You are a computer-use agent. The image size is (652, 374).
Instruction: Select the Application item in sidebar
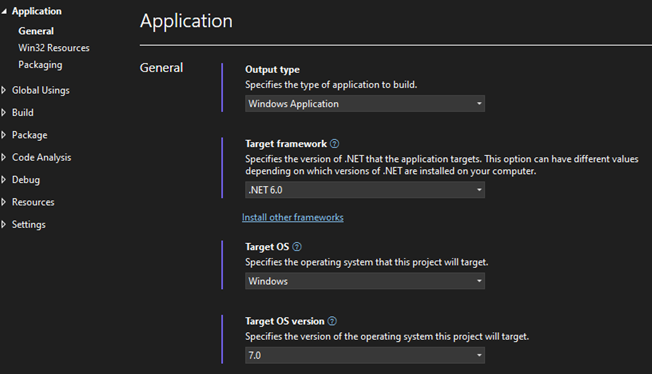click(x=37, y=11)
